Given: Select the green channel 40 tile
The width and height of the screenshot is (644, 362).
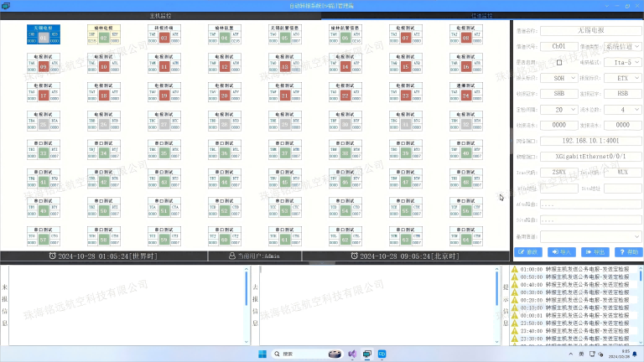Looking at the screenshot, I should 466,150.
